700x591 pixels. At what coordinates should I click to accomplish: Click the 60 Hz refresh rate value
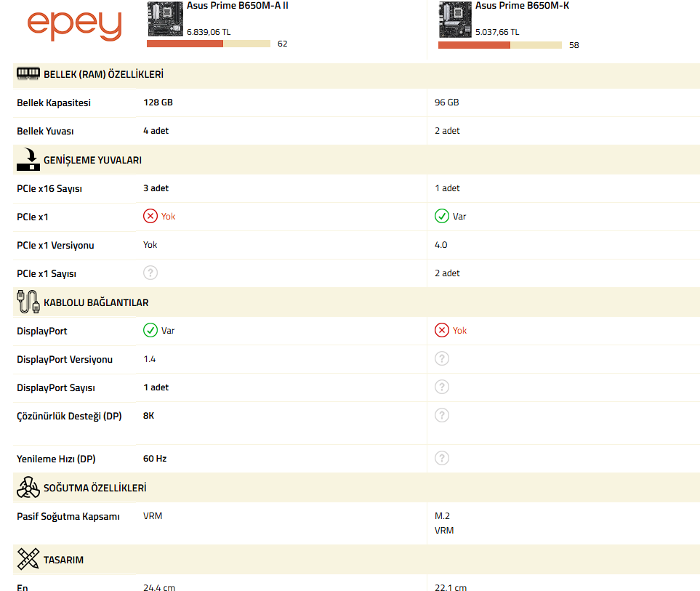155,459
